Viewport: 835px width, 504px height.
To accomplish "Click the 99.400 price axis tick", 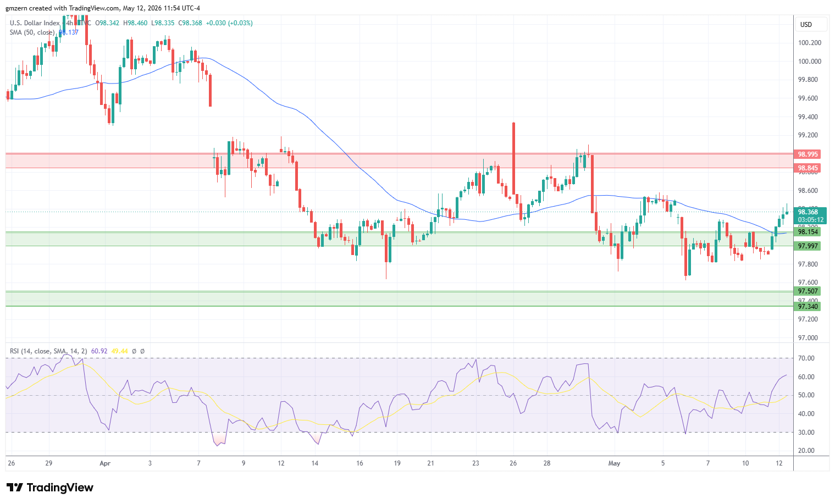I will (808, 117).
